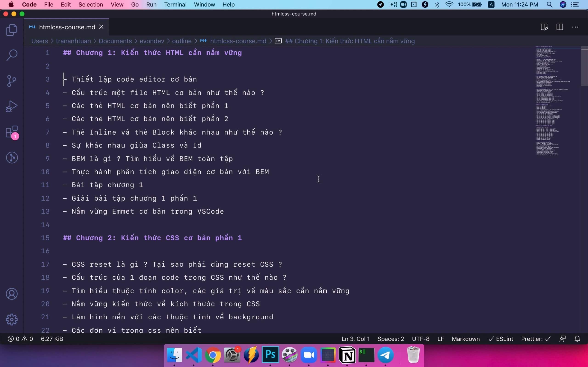
Task: Toggle Prettier formatter in status bar
Action: [536, 339]
